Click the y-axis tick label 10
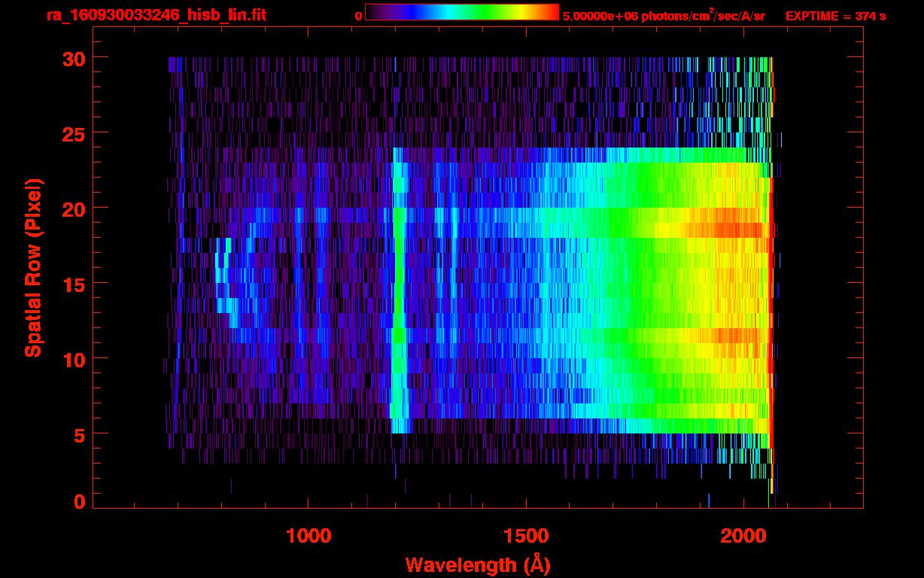 [x=74, y=359]
